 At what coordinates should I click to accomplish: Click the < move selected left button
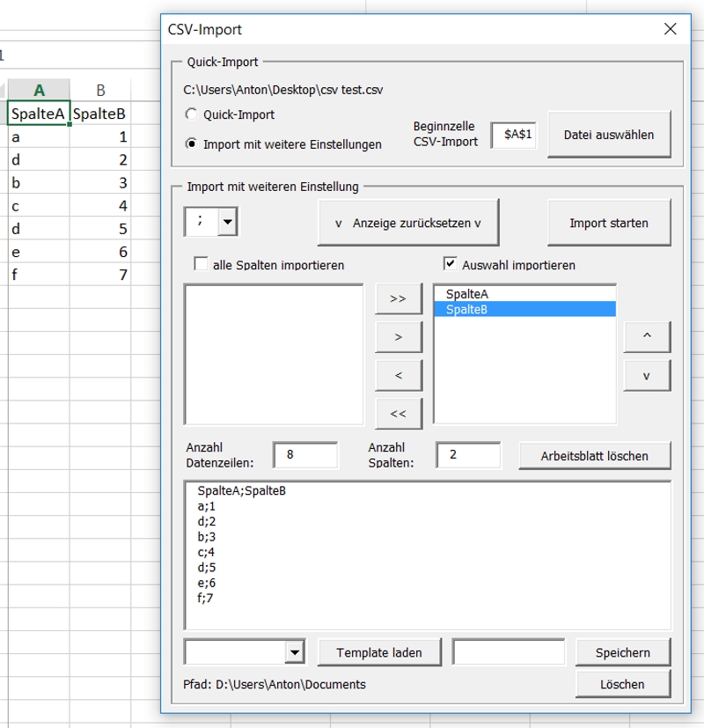tap(398, 375)
